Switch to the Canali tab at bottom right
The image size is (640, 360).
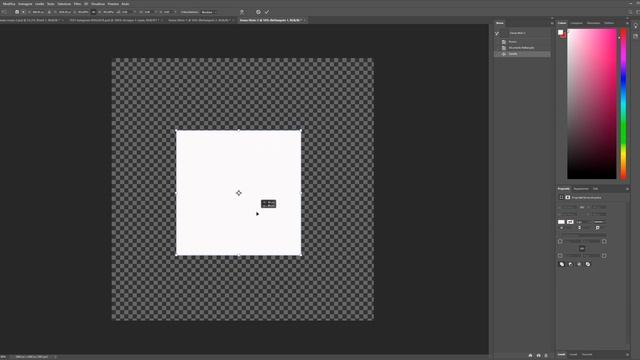573,355
